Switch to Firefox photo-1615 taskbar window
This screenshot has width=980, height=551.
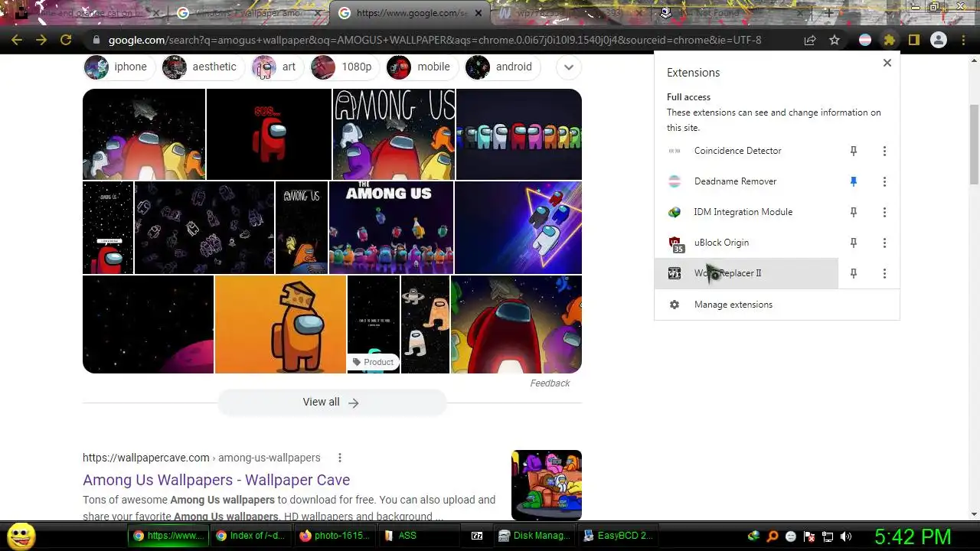335,536
